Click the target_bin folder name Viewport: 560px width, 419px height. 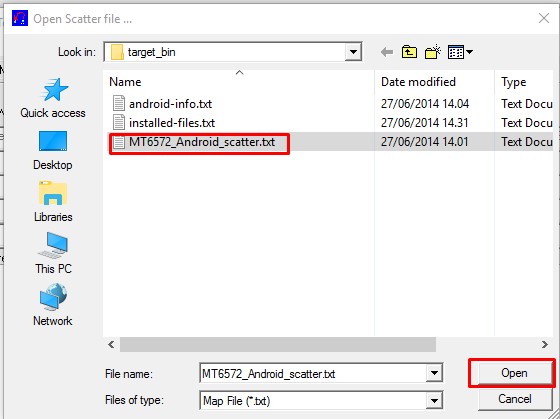point(151,52)
